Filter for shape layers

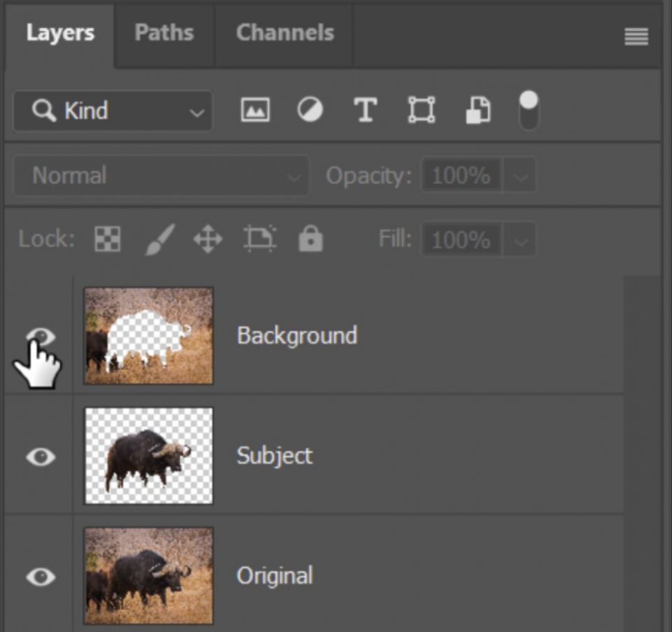(421, 109)
